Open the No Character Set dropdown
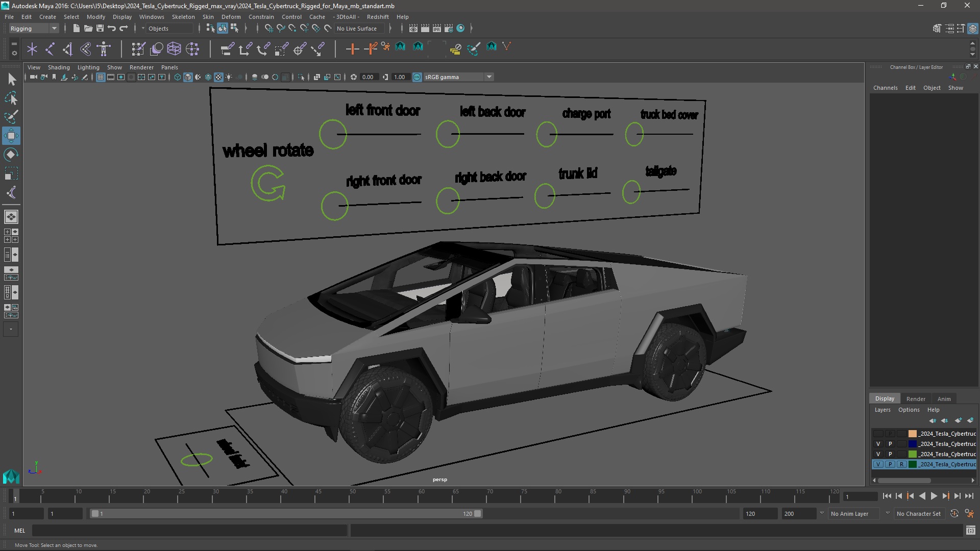 (x=919, y=514)
